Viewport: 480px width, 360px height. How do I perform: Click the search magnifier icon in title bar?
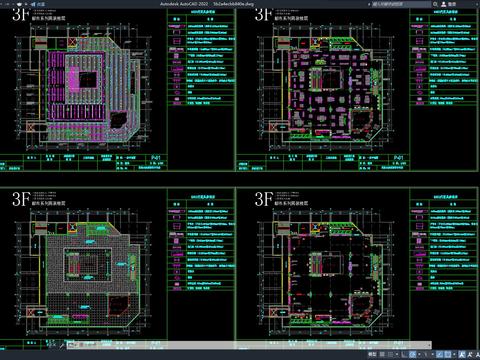(x=435, y=4)
